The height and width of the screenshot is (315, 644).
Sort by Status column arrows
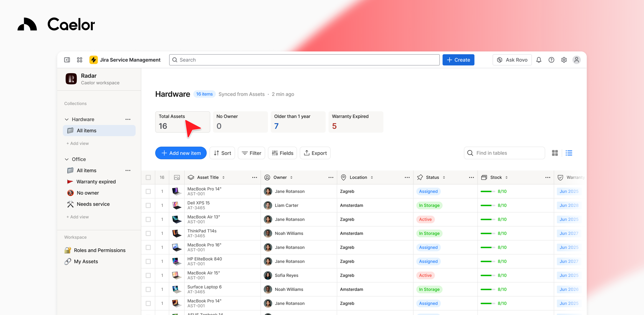(x=444, y=177)
